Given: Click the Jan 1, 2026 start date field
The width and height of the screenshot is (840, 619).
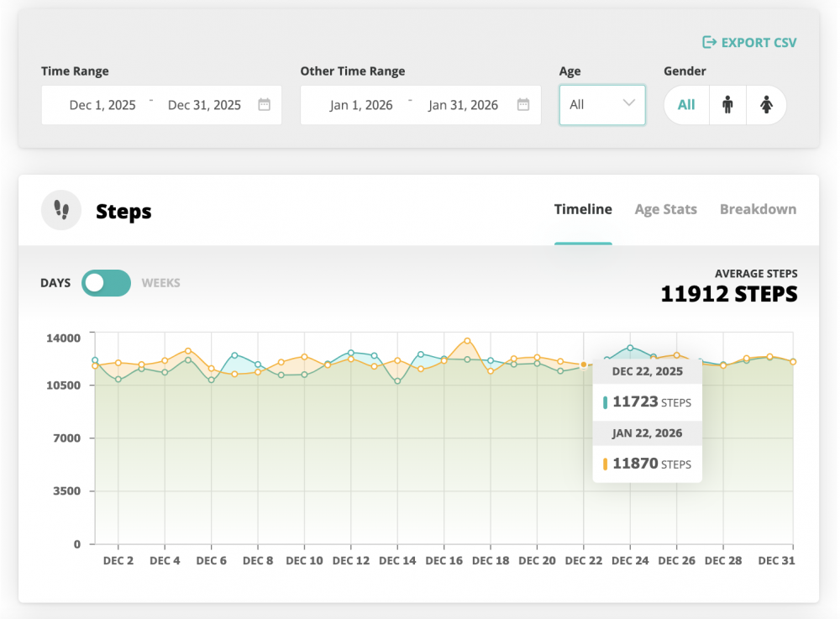Looking at the screenshot, I should click(361, 105).
